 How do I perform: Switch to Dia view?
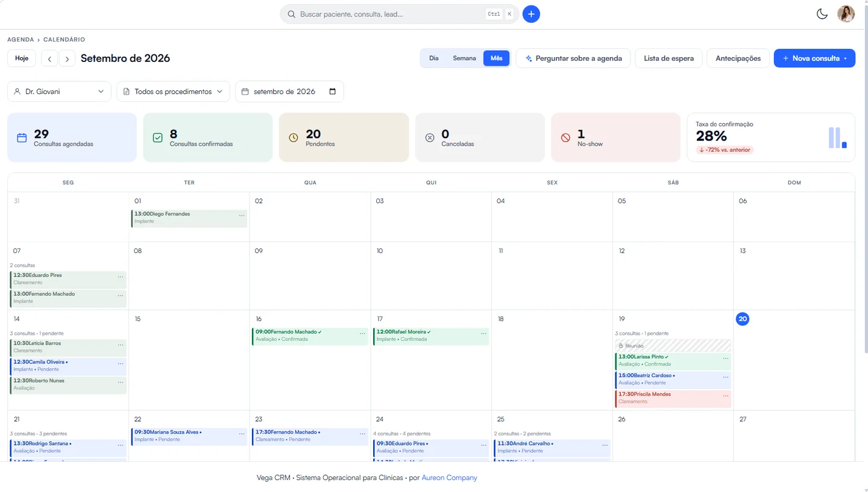(x=434, y=58)
